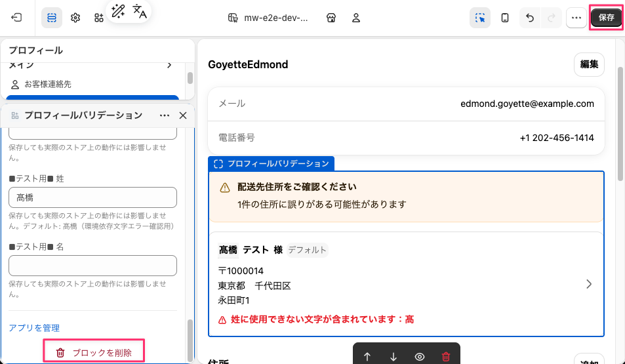625x364 pixels.
Task: Click the redo arrow
Action: [552, 18]
